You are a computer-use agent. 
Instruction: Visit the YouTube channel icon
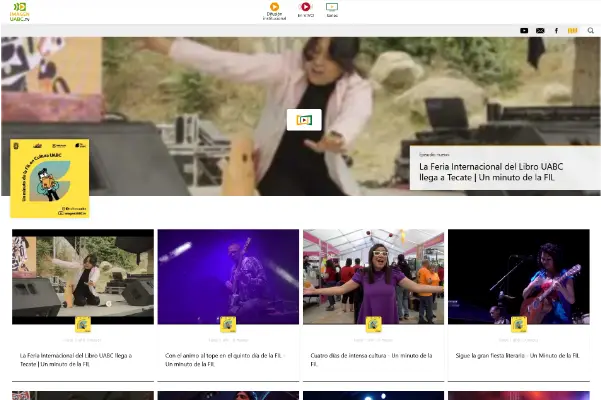tap(524, 31)
